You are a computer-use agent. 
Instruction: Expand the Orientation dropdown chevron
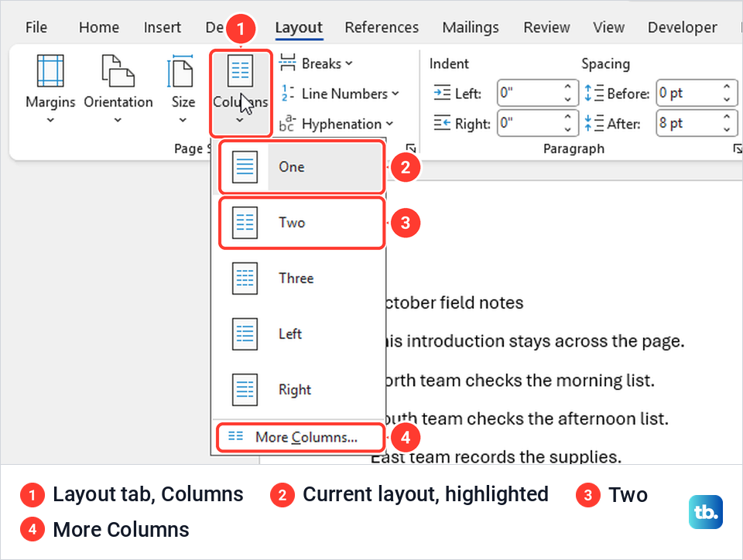(118, 120)
